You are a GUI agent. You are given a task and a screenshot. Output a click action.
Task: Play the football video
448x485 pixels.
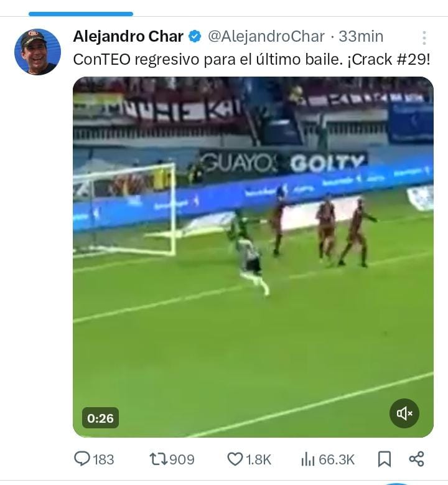click(x=253, y=257)
